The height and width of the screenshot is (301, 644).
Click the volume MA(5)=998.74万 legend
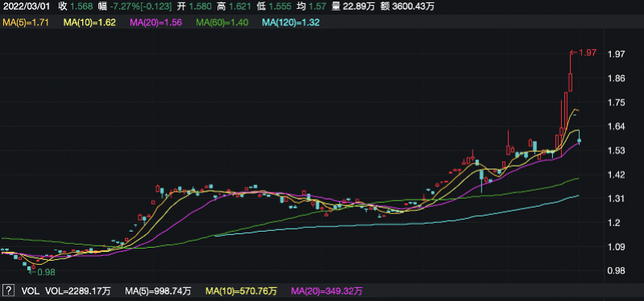point(158,291)
